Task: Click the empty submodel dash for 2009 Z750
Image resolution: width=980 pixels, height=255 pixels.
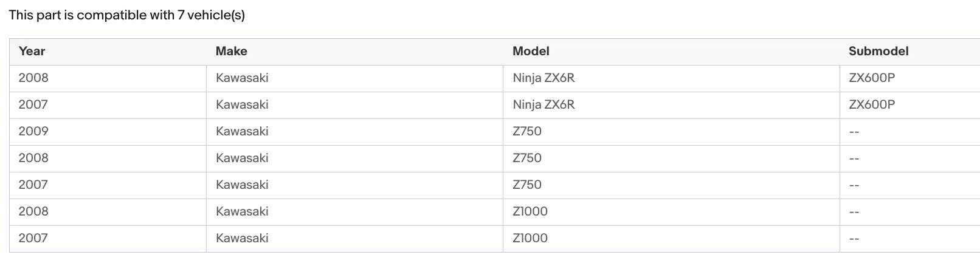Action: (854, 132)
